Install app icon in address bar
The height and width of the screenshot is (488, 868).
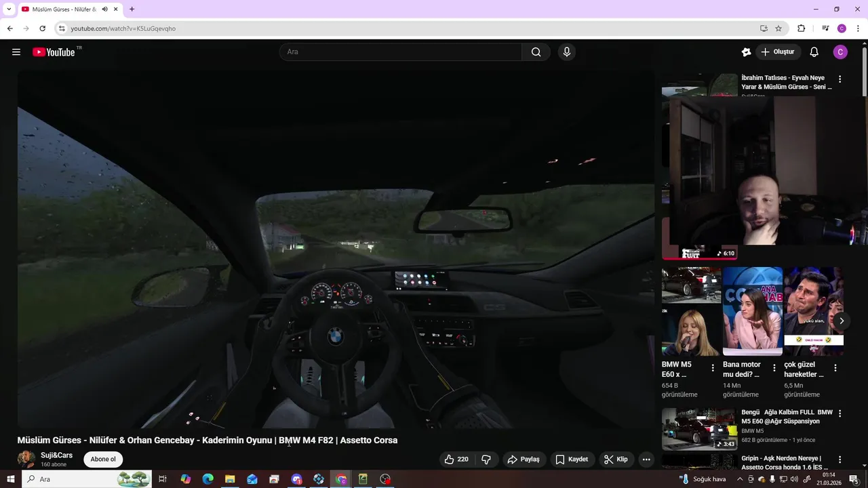(764, 28)
